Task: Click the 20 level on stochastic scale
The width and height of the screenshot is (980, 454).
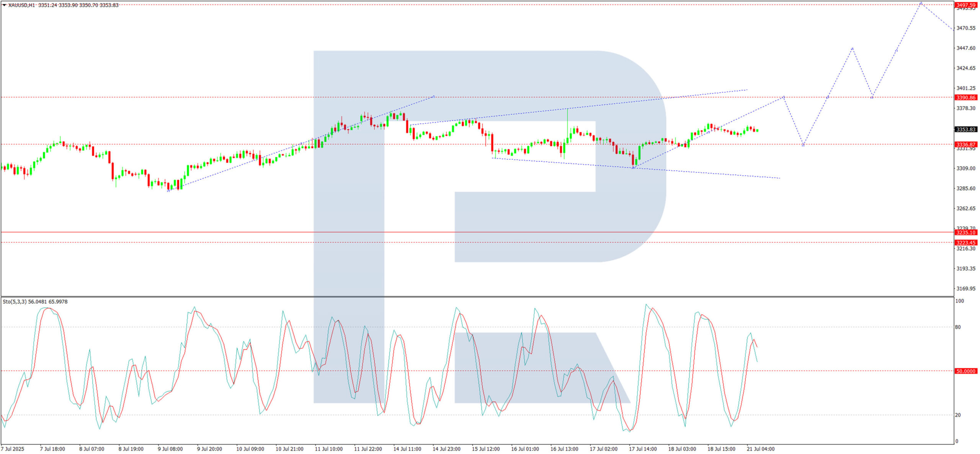Action: click(x=958, y=415)
